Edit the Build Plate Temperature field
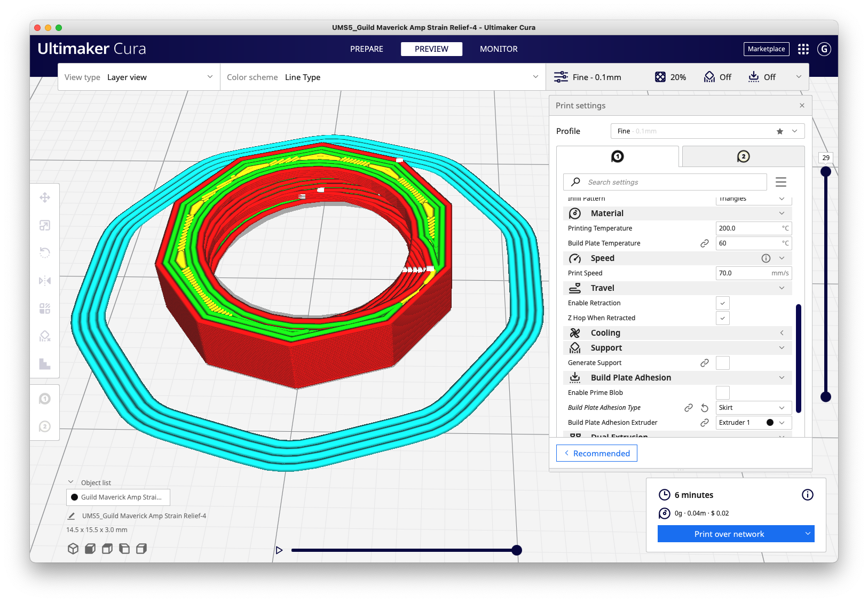868x602 pixels. click(753, 243)
